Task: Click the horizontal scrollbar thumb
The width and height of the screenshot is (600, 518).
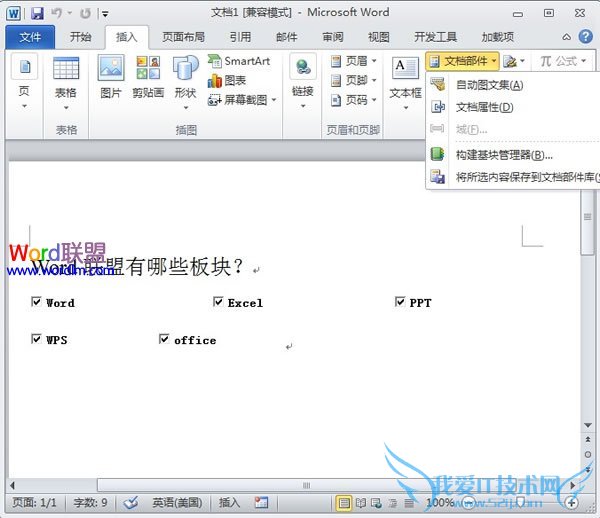Action: click(x=306, y=485)
